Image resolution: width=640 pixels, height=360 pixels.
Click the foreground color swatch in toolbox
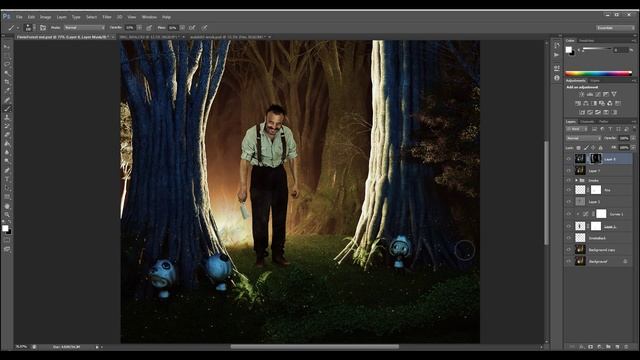5,228
